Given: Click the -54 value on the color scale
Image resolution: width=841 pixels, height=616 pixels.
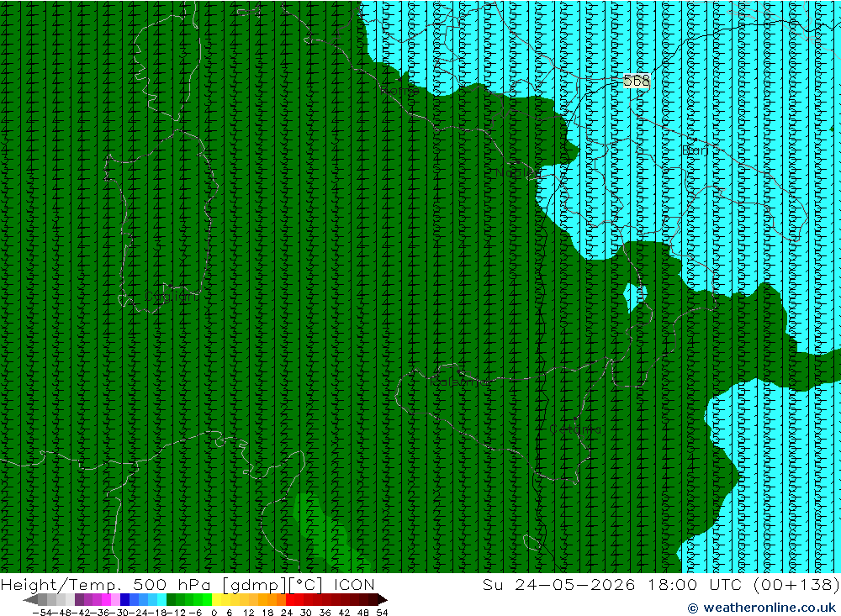Looking at the screenshot, I should [x=42, y=613].
